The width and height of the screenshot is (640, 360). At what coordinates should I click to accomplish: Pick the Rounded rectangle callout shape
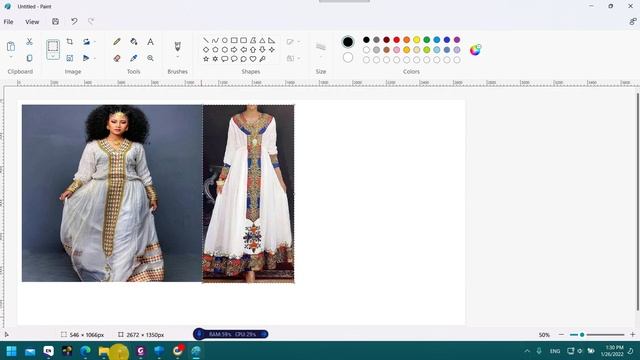(224, 59)
